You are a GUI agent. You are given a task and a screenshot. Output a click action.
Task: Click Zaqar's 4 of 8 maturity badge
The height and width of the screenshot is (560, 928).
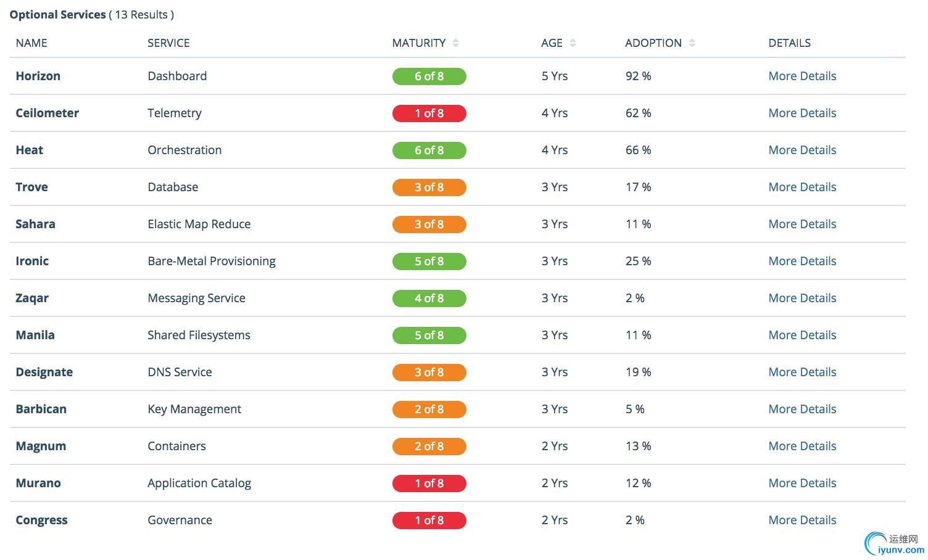tap(429, 299)
